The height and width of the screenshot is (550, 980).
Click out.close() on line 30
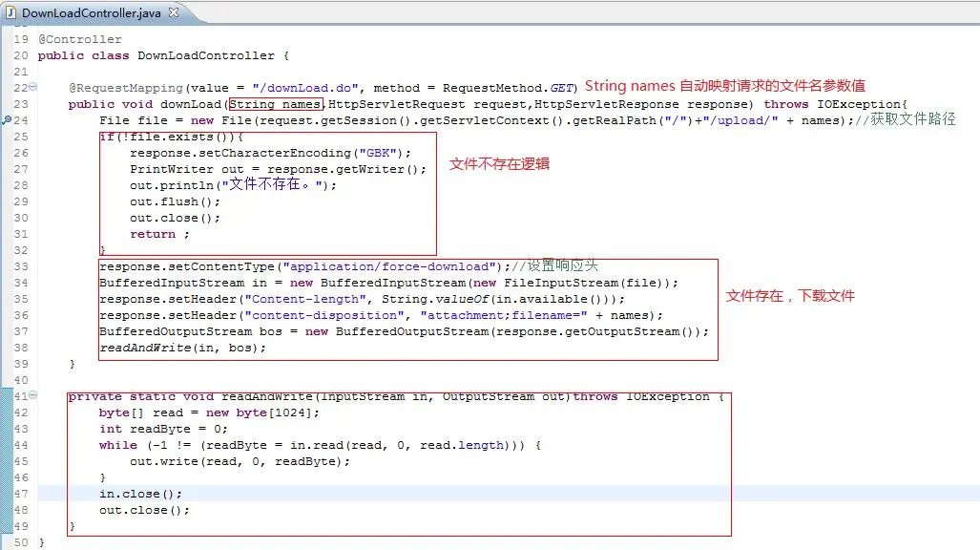[171, 219]
